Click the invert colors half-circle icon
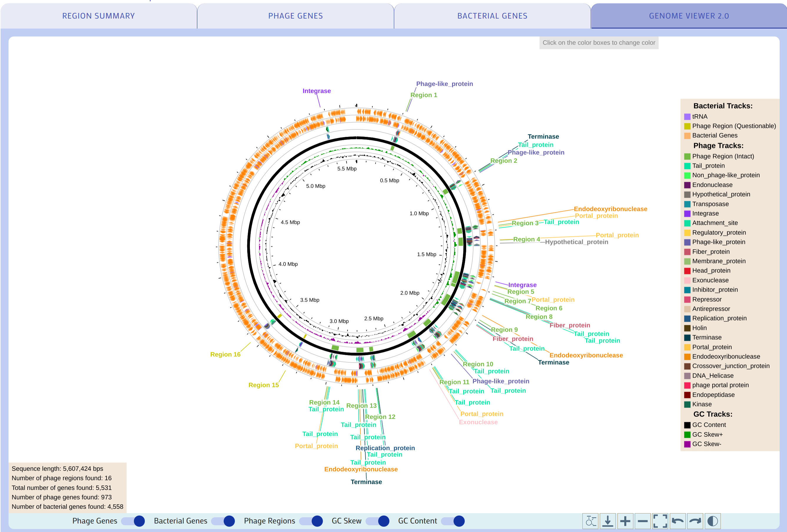 713,521
